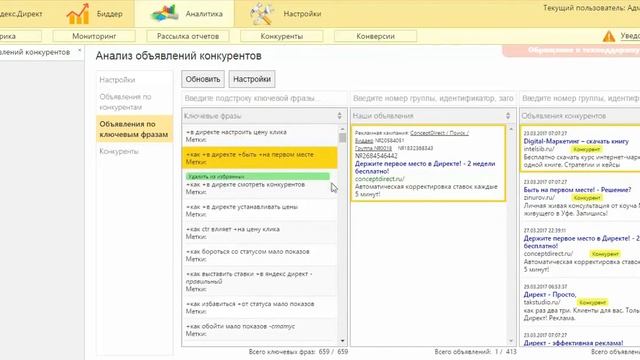The image size is (640, 360).
Task: Click the Настройки button beside Обновить
Action: click(252, 79)
